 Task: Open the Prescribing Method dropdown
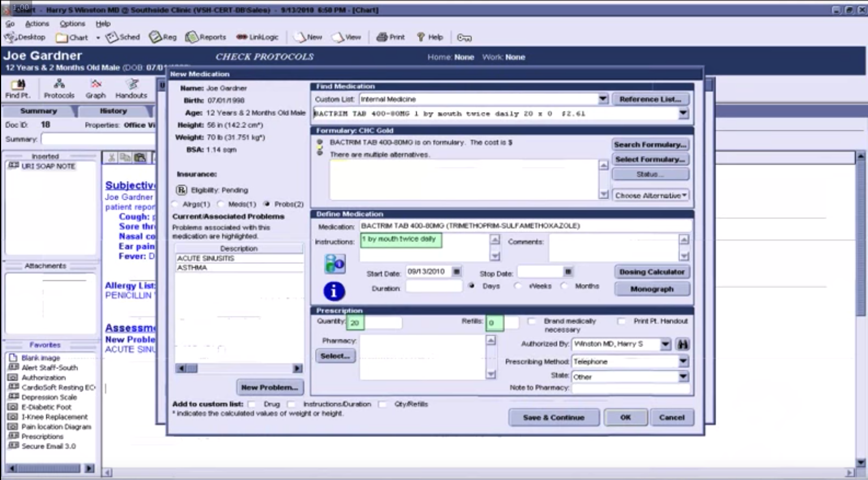[684, 361]
